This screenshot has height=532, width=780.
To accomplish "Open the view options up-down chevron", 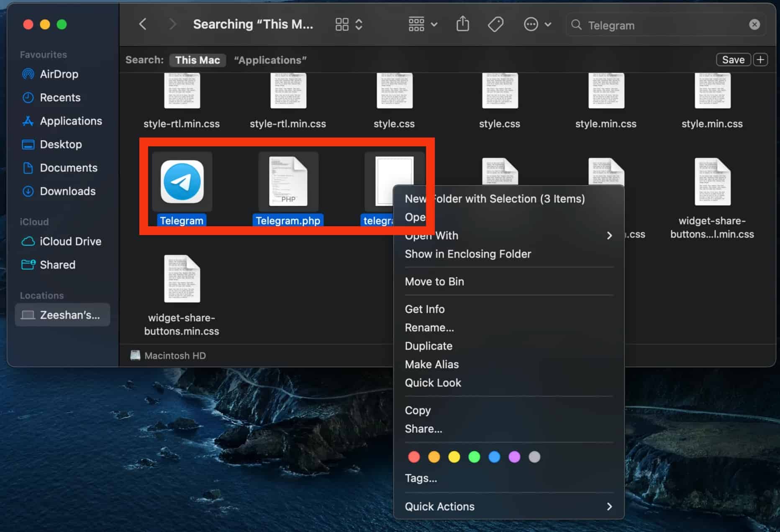I will pos(359,24).
